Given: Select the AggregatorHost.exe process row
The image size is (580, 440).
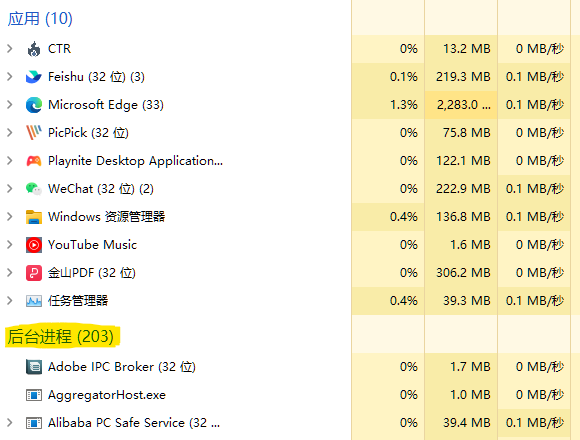Looking at the screenshot, I should (290, 395).
